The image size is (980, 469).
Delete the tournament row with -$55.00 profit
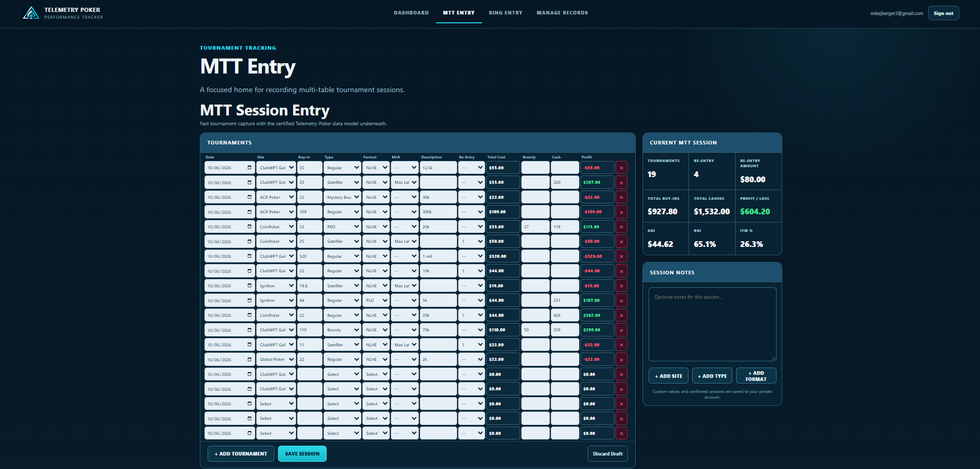[x=621, y=168]
